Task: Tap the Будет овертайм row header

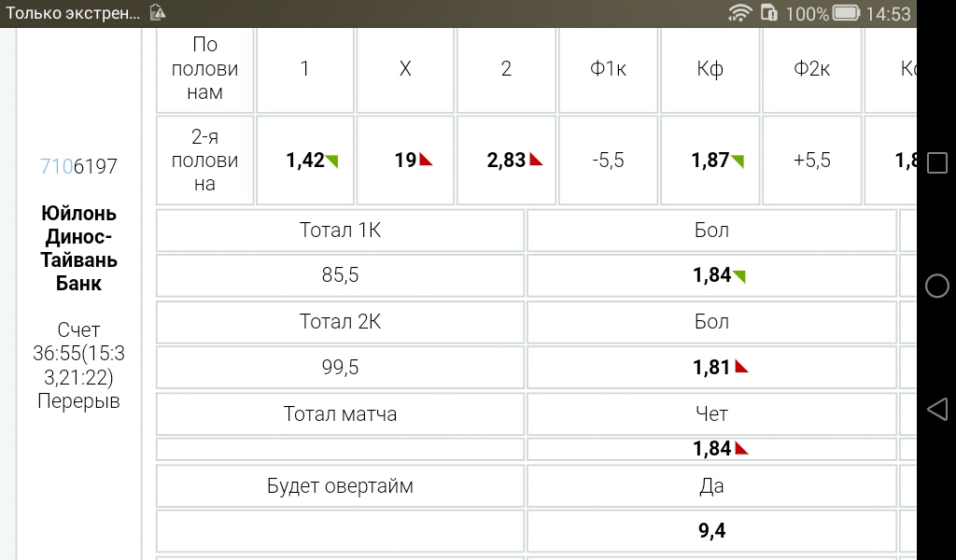Action: pyautogui.click(x=340, y=486)
